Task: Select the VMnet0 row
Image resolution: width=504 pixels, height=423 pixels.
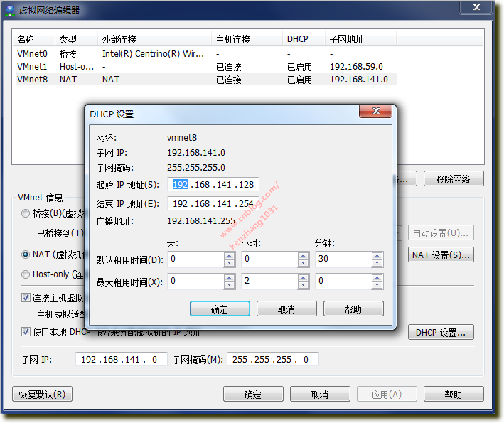Action: (205, 54)
